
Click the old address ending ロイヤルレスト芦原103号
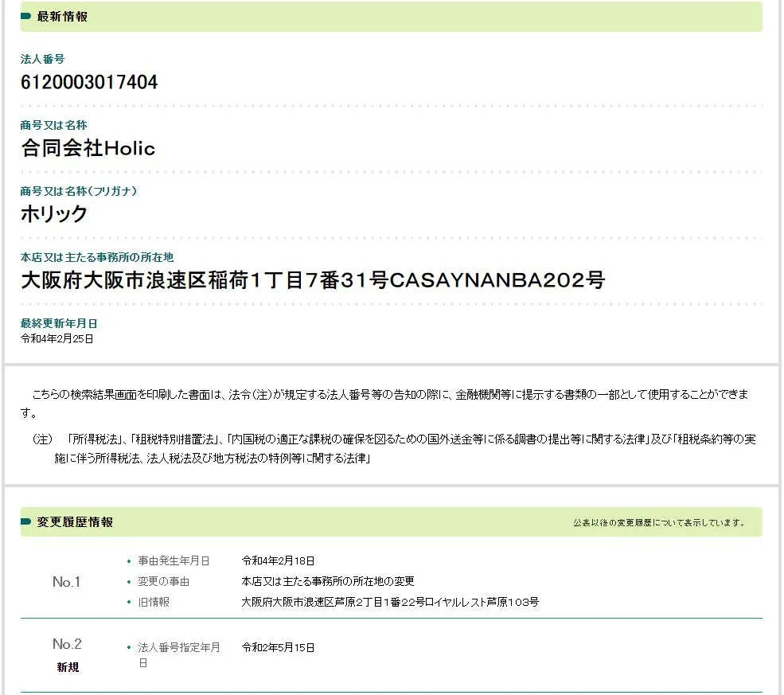point(390,603)
